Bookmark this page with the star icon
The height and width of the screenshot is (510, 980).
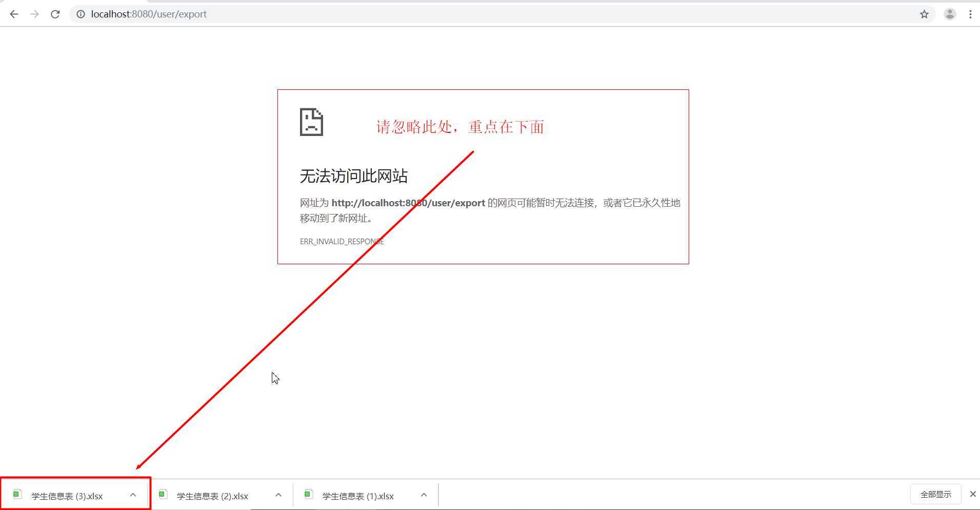pos(924,14)
